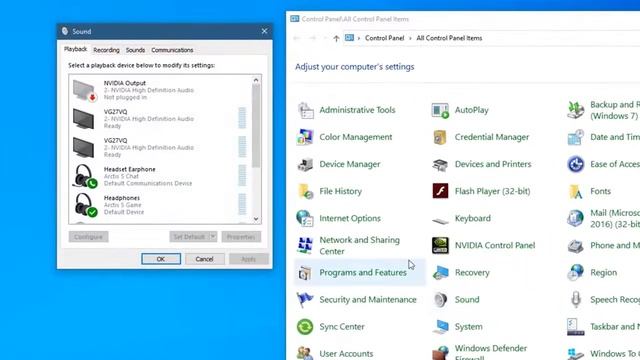Open Sound speaker icon in Control Panel
Image resolution: width=640 pixels, height=360 pixels.
click(440, 300)
